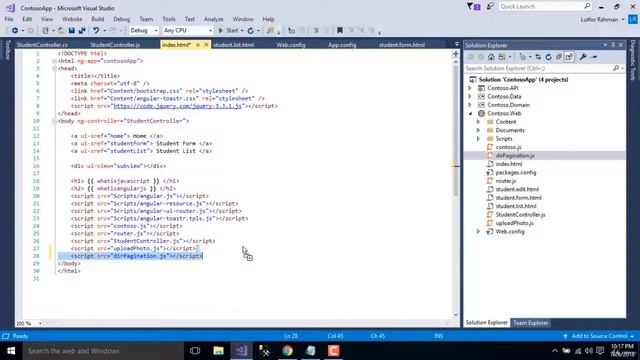Click the Pending Changes Filter icon
The image size is (640, 360).
523,57
